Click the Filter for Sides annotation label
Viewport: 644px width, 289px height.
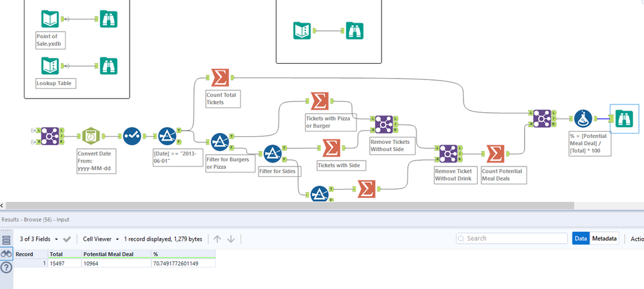coord(279,172)
